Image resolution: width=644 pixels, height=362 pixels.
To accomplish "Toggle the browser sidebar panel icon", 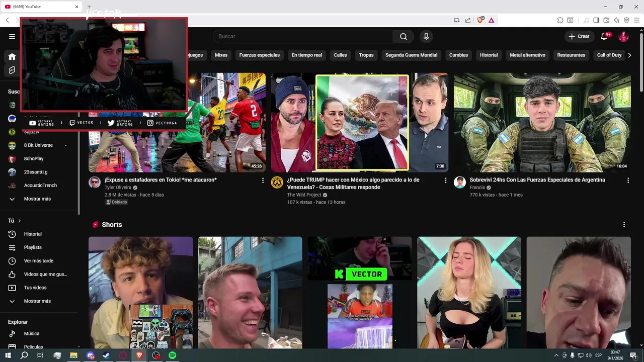I will 596,20.
